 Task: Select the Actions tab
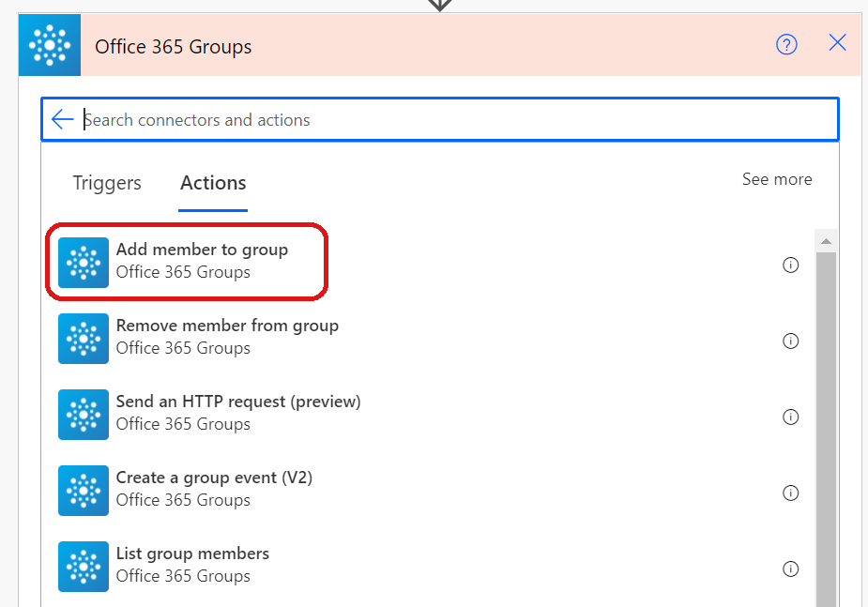[x=213, y=183]
